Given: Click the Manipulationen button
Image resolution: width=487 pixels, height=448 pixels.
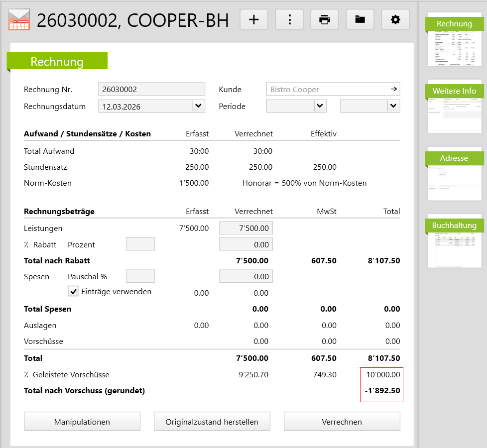Looking at the screenshot, I should click(x=82, y=421).
